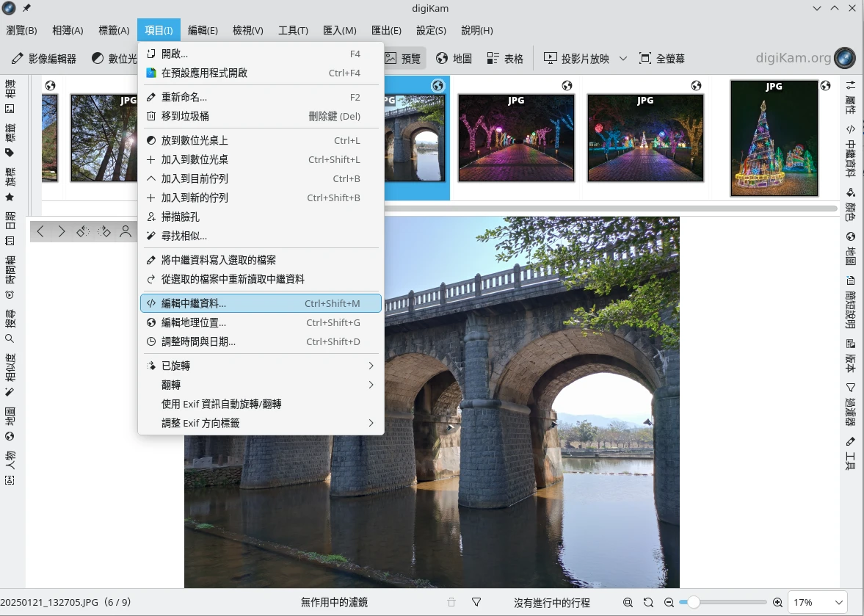Switch to 表格 table view
This screenshot has width=864, height=616.
pyautogui.click(x=505, y=59)
